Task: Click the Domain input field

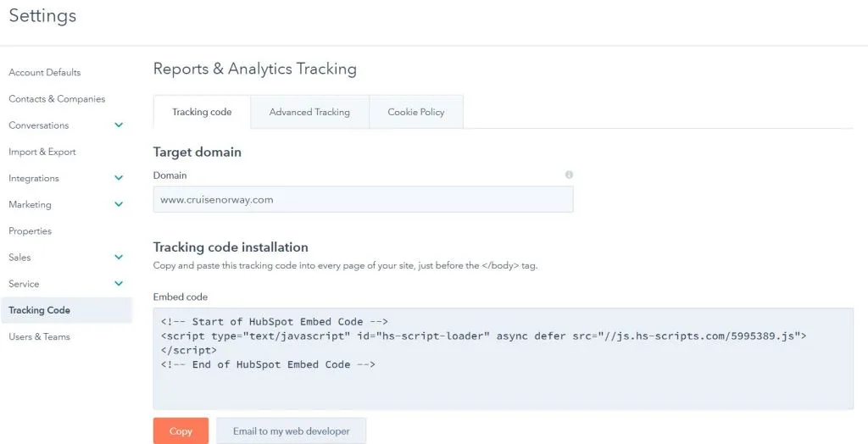Action: click(363, 199)
